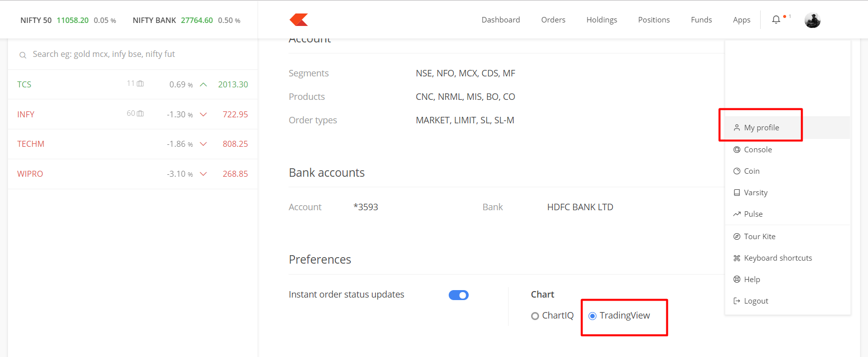Start Tour Kite from the menu

788,236
